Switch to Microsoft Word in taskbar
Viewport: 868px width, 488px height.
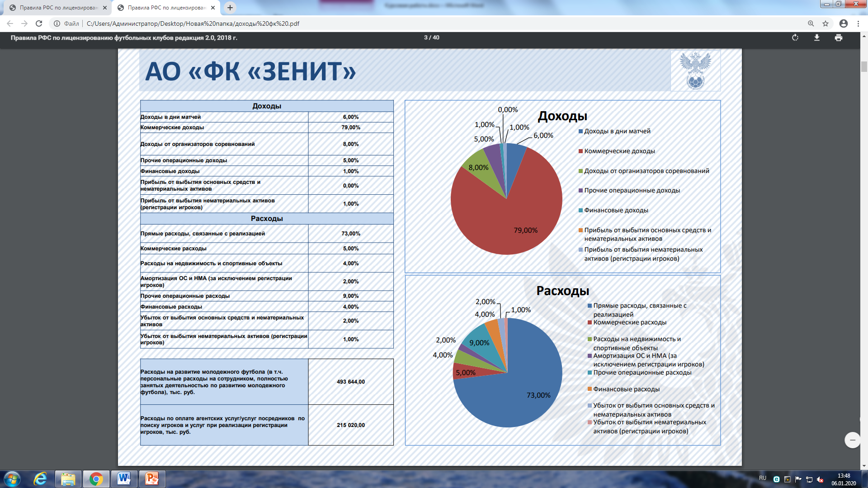124,479
